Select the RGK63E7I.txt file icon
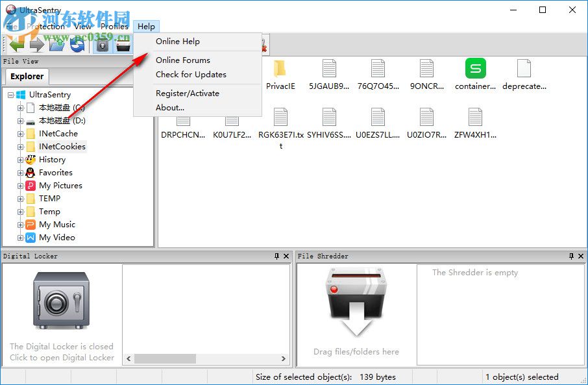 click(x=280, y=117)
